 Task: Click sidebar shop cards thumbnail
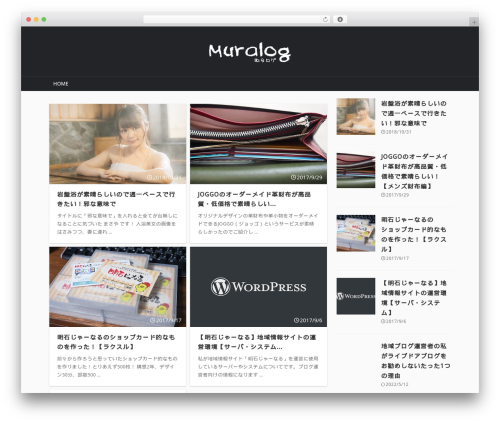(x=356, y=233)
